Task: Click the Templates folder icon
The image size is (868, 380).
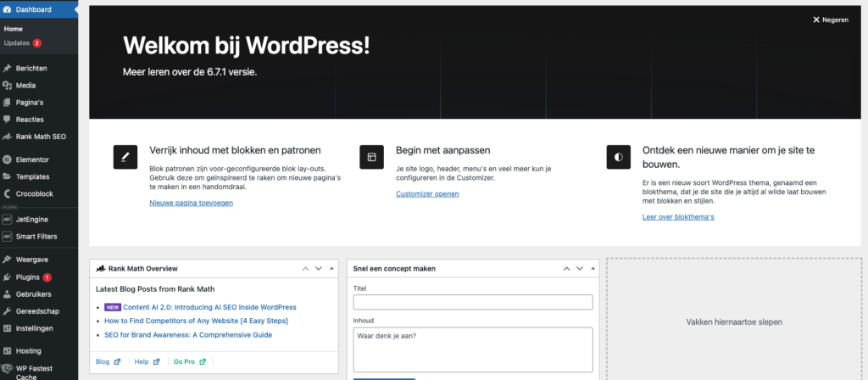Action: point(7,176)
